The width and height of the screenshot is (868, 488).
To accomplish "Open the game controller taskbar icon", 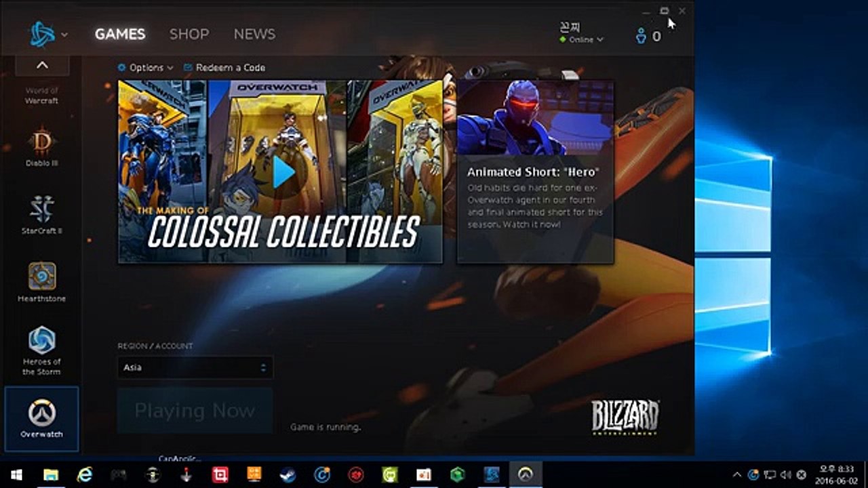I will pos(119,474).
